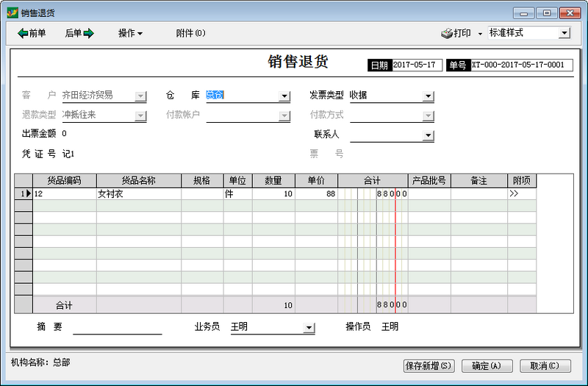Click the unit cell 件
The width and height of the screenshot is (588, 386).
click(237, 194)
